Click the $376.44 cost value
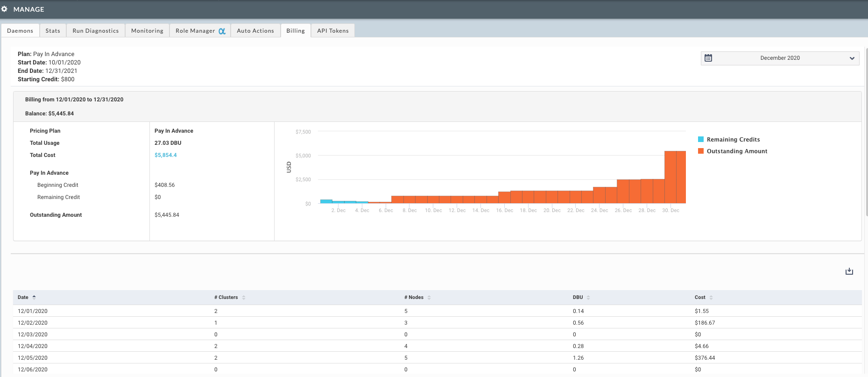Viewport: 868px width, 377px height. point(705,358)
